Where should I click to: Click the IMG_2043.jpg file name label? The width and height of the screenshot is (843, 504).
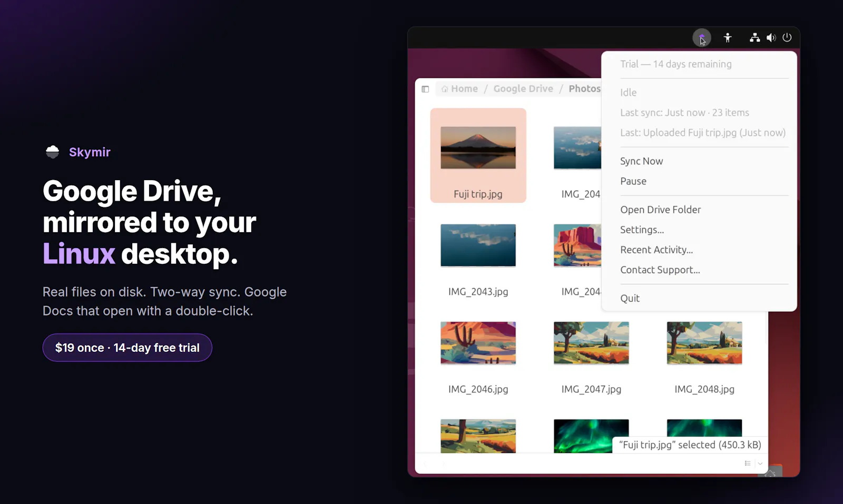(x=478, y=292)
